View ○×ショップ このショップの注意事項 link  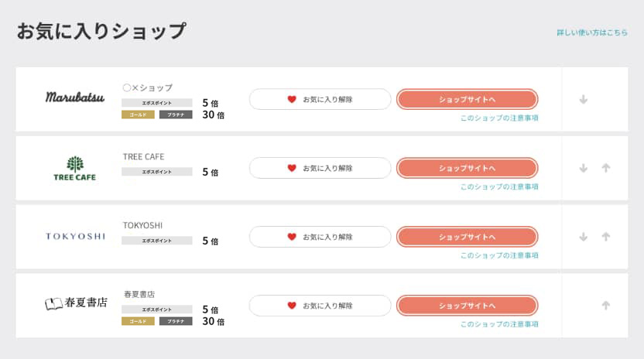pos(499,118)
